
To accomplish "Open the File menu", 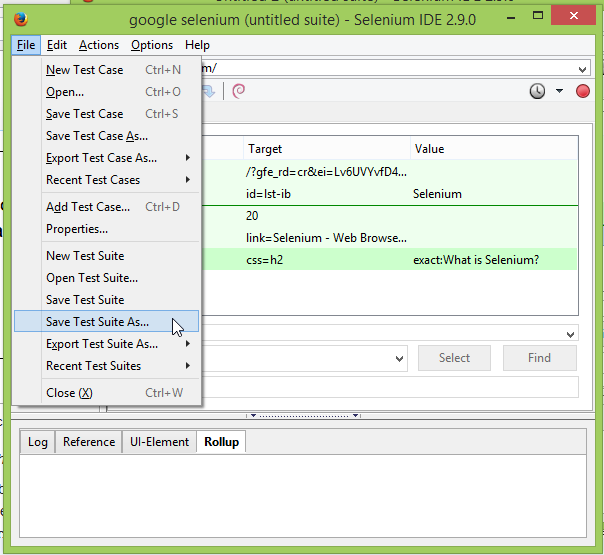I will pos(26,45).
